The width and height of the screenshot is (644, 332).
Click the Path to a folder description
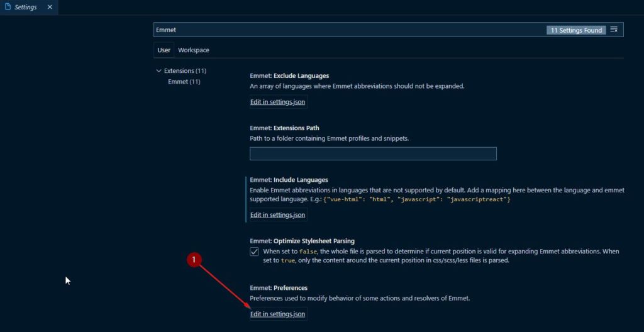click(330, 138)
